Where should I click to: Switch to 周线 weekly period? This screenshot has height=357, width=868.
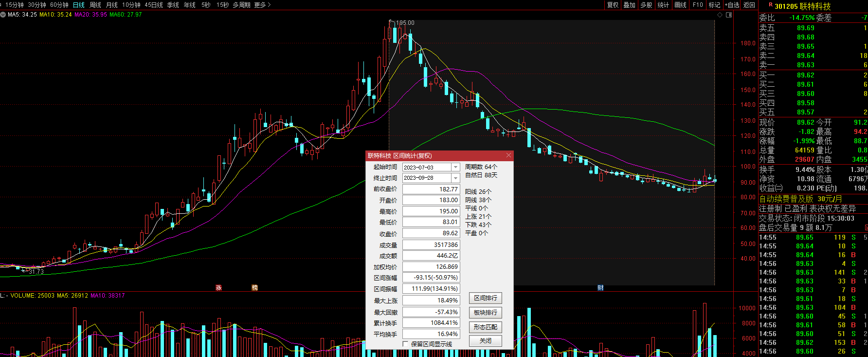pos(95,5)
